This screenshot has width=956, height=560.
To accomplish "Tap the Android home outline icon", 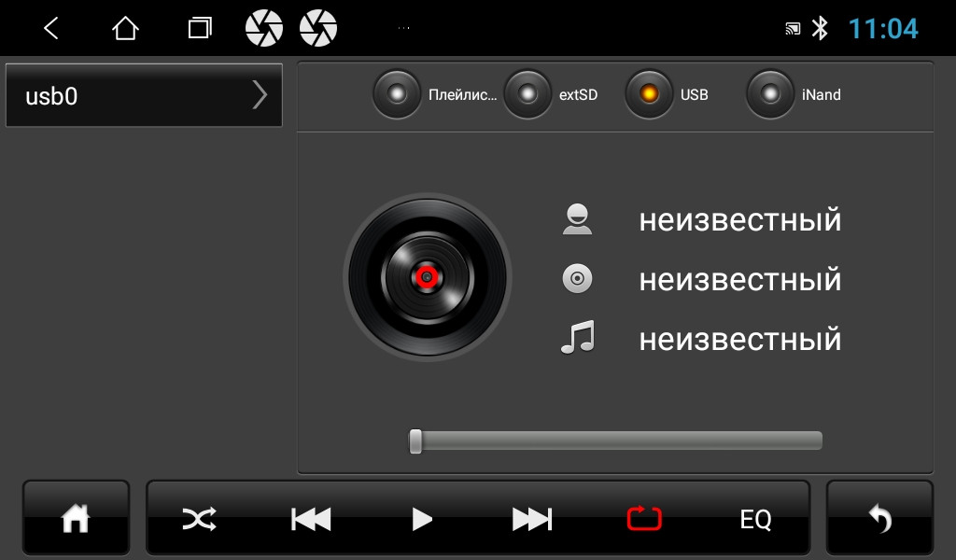I will [x=124, y=29].
